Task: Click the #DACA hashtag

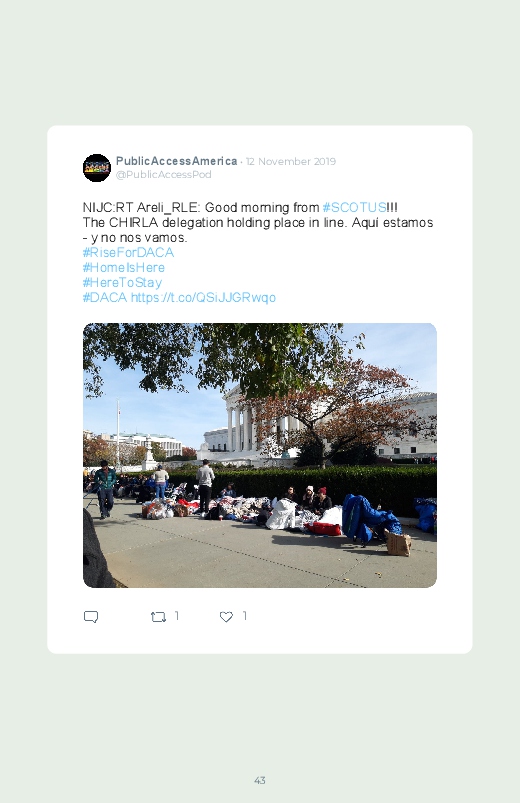Action: 105,298
